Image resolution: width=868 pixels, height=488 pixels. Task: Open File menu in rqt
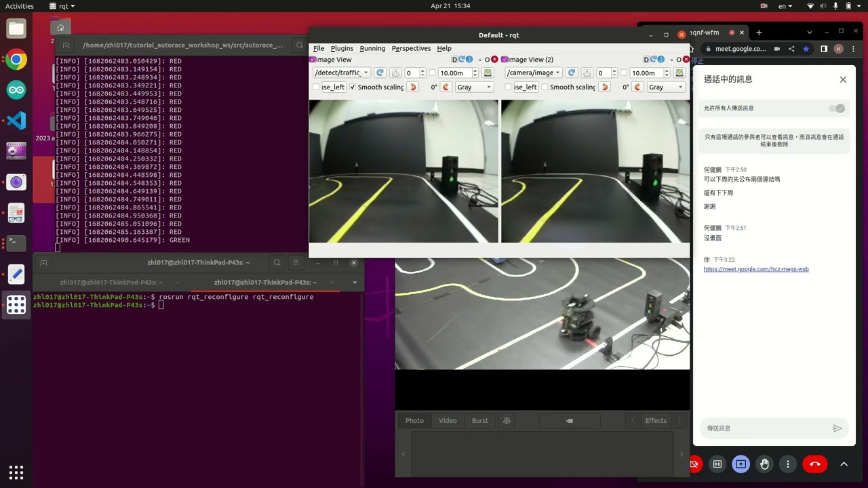click(319, 48)
